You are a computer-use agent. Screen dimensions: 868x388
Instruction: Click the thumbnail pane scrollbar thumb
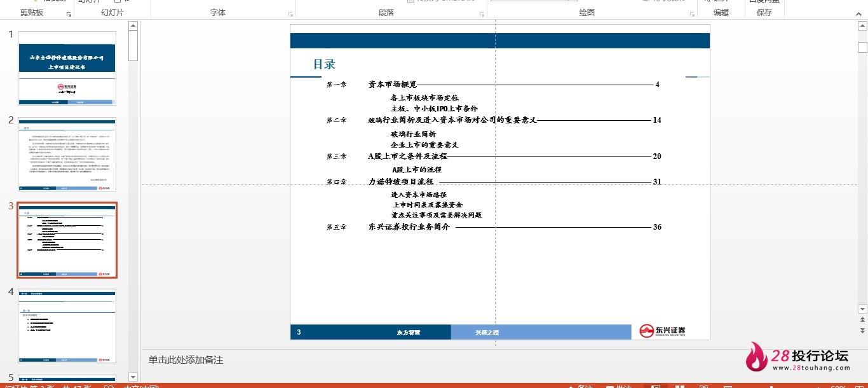click(133, 46)
